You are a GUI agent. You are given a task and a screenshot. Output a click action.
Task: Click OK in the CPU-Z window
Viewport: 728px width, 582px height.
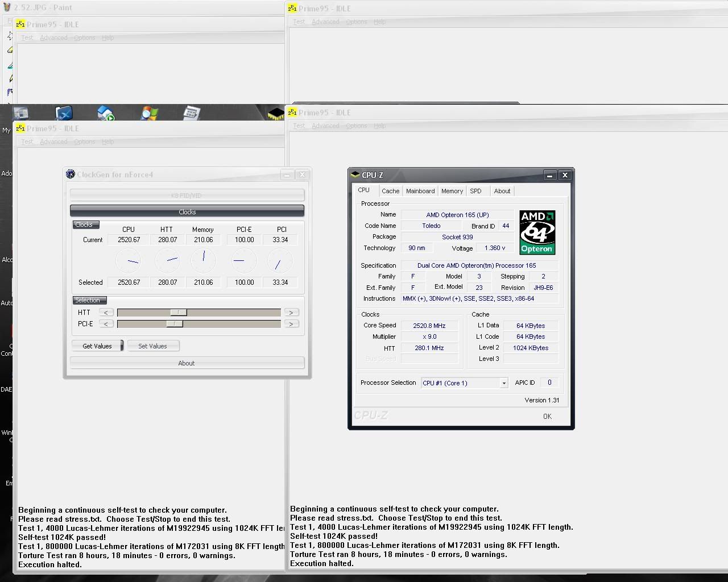[x=547, y=417]
